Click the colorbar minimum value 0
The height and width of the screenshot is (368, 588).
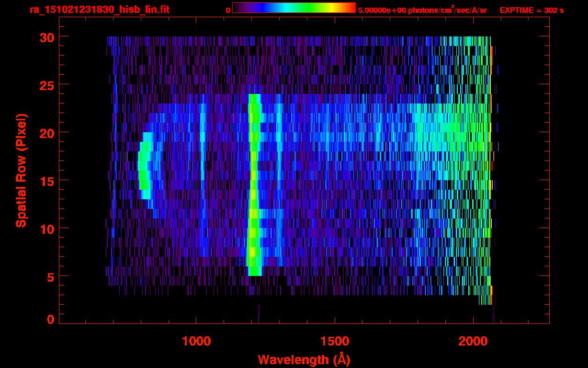[x=228, y=10]
